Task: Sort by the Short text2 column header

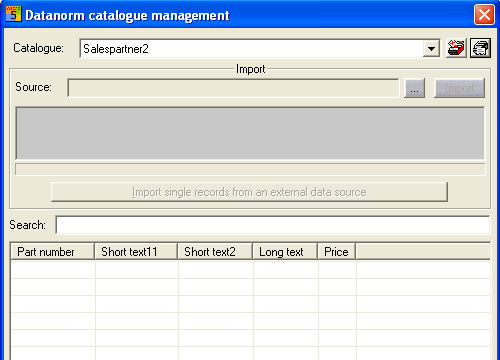Action: coord(215,252)
